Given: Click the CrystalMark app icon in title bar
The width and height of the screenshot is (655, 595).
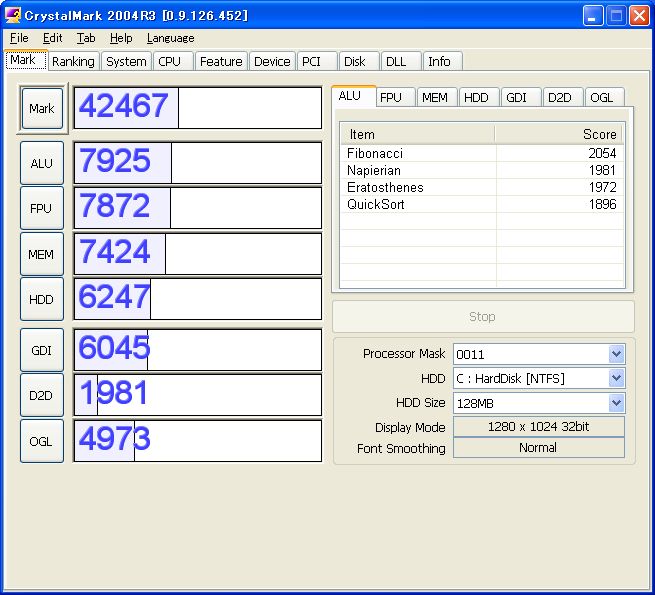Looking at the screenshot, I should [x=13, y=15].
